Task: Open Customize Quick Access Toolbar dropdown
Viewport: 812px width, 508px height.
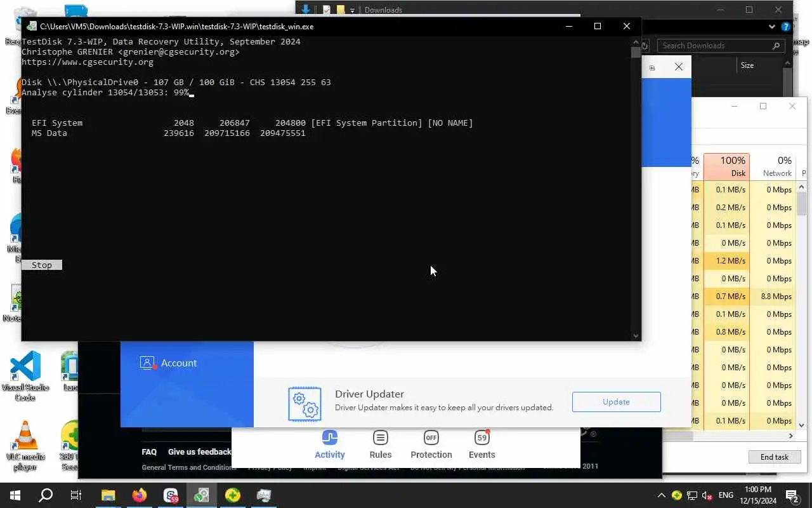Action: click(352, 10)
